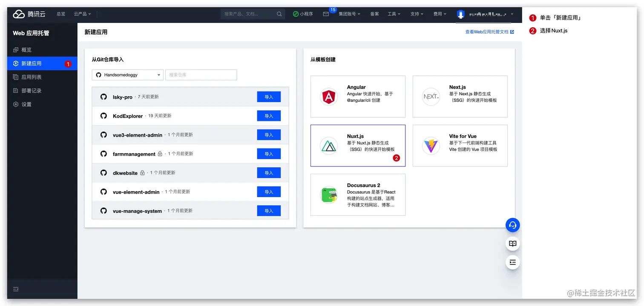Choose the Vite for Vue template

[460, 146]
